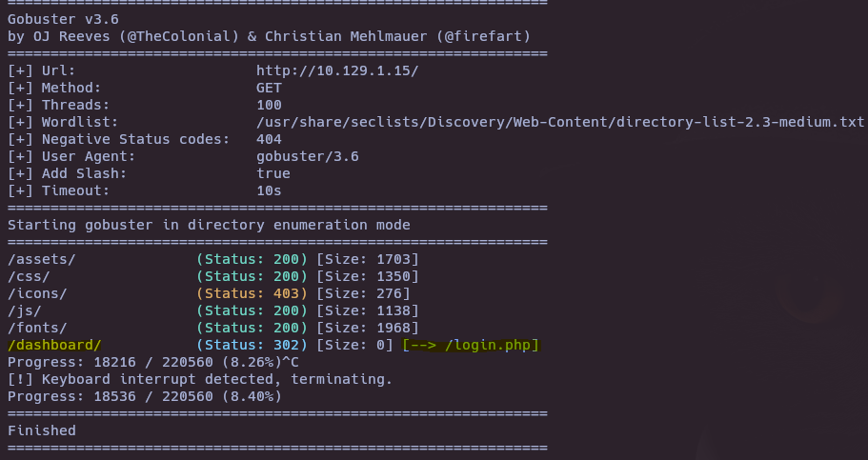Click the Threads value 100
This screenshot has width=868, height=460.
pyautogui.click(x=269, y=105)
